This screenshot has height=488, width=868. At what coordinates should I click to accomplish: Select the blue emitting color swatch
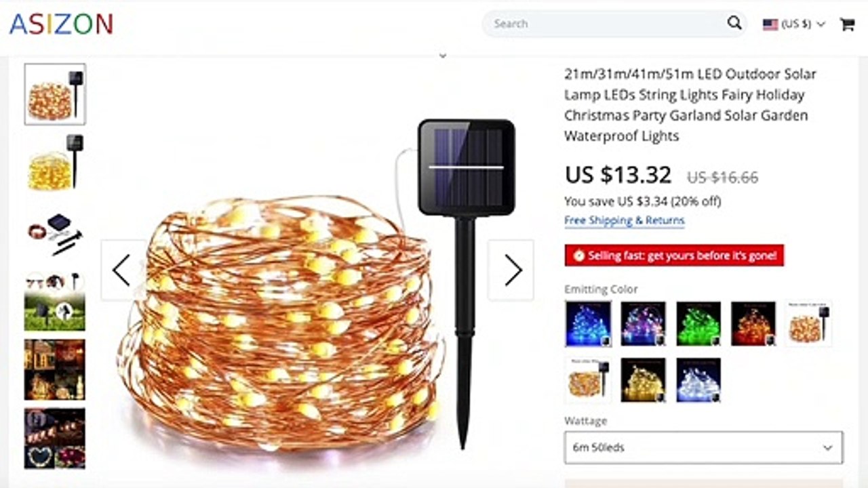[x=588, y=324]
